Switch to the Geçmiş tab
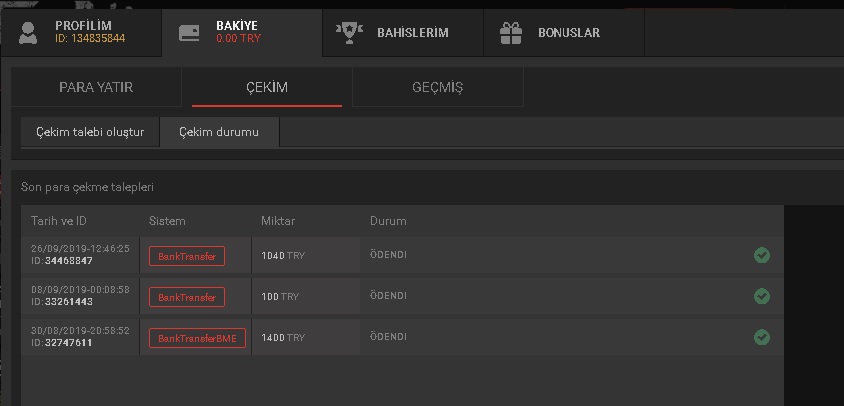The image size is (844, 406). coord(438,87)
